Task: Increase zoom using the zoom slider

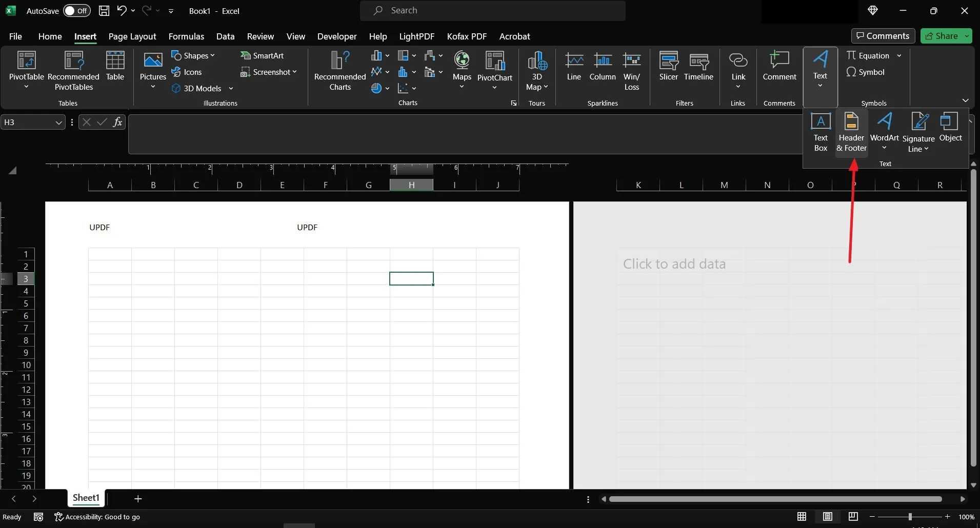Action: click(946, 517)
